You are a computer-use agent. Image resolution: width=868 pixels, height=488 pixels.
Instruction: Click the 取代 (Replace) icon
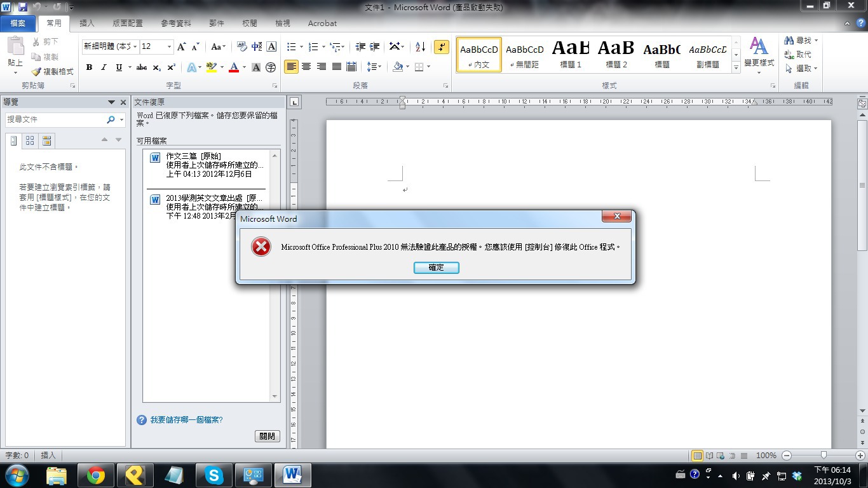click(789, 55)
